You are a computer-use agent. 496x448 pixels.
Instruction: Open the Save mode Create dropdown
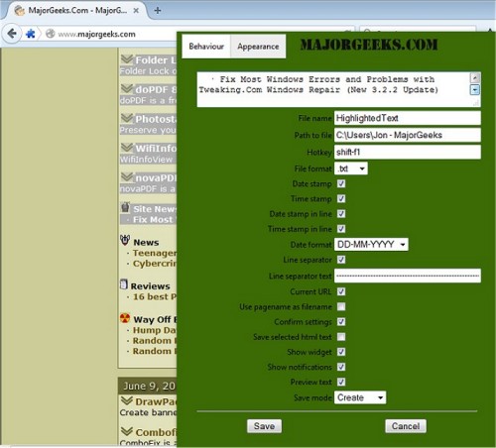point(360,397)
